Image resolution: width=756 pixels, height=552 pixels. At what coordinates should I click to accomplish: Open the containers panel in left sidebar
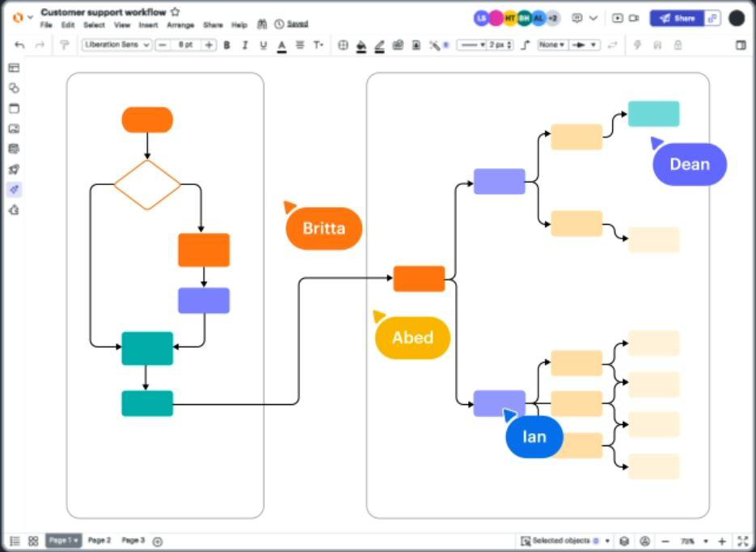14,108
